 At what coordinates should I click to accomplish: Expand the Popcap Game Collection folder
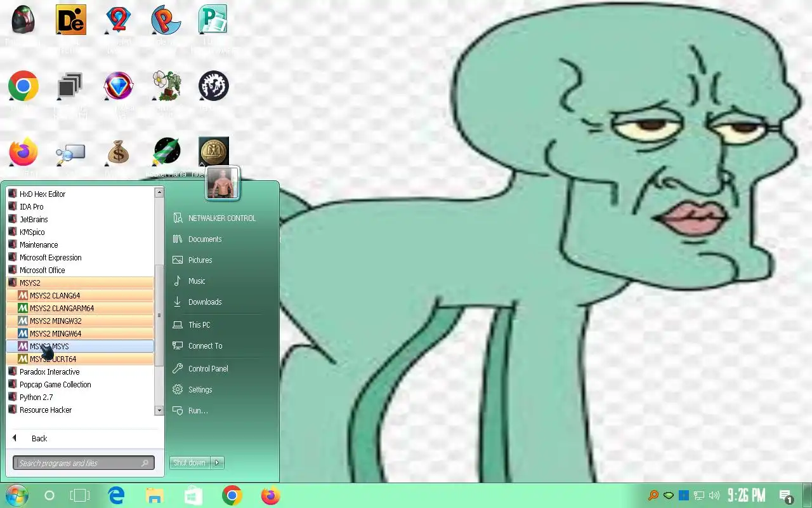coord(80,384)
